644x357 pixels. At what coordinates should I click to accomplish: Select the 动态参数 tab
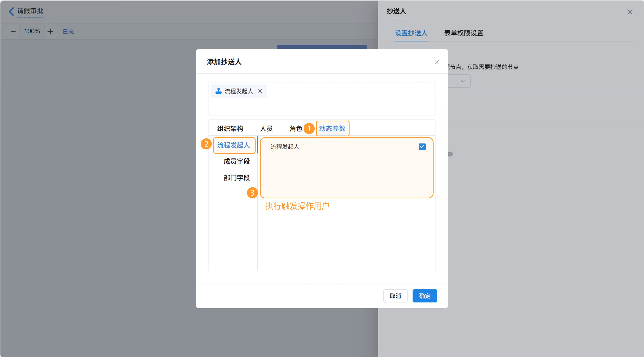(x=332, y=129)
